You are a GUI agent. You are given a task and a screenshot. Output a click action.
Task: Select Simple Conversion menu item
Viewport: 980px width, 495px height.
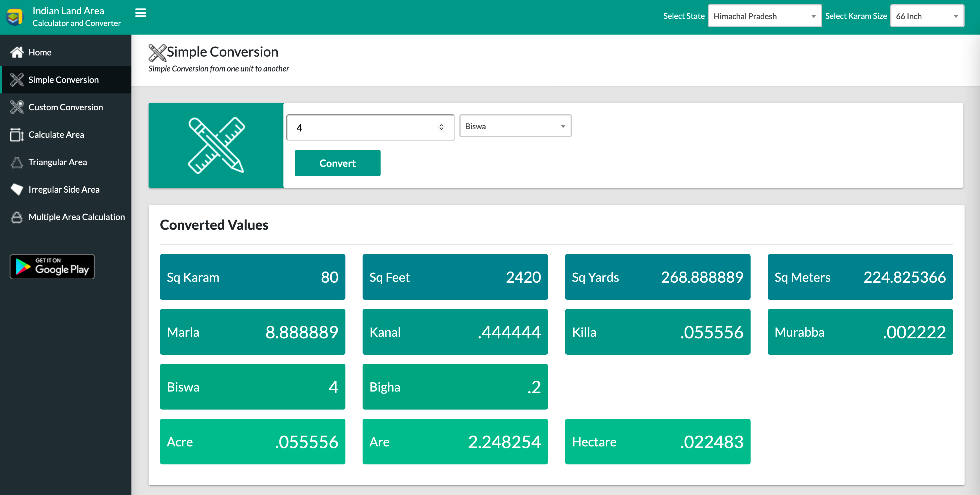coord(66,79)
